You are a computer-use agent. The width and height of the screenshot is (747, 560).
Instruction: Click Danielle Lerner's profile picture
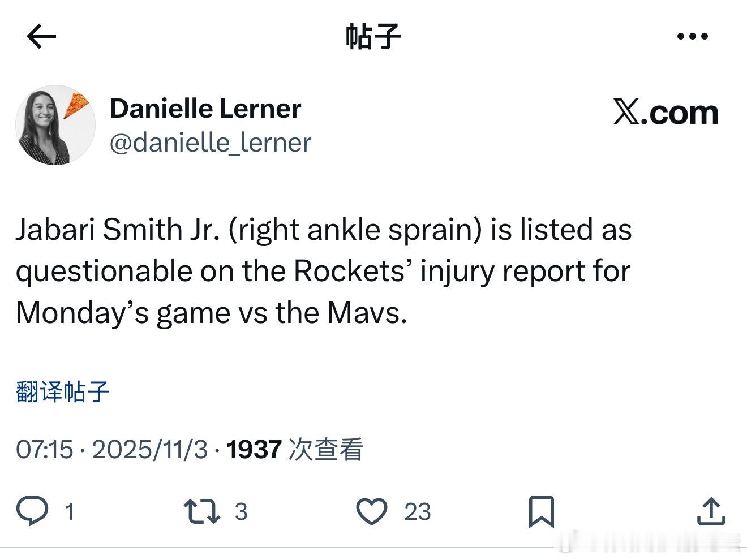pos(54,125)
